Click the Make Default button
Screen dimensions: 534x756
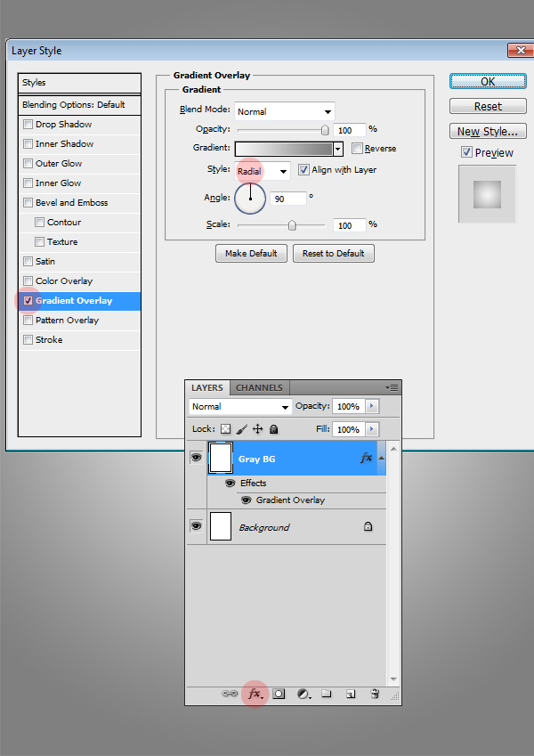coord(251,254)
